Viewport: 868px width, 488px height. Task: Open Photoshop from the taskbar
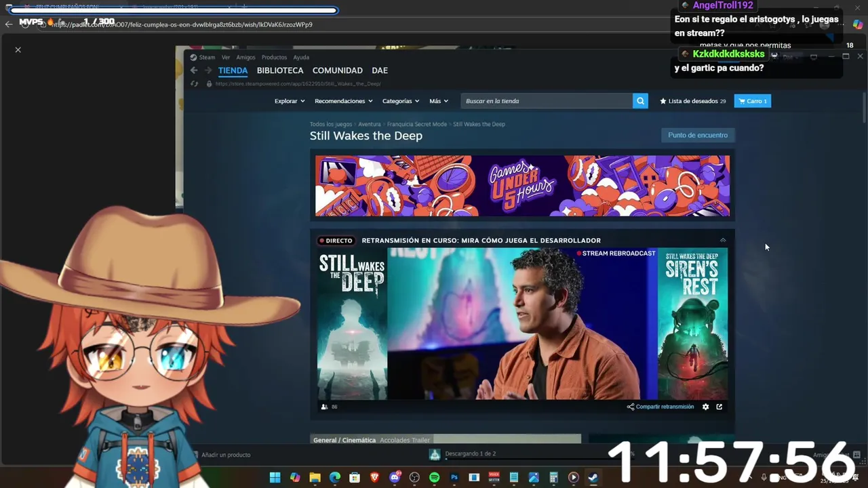click(x=454, y=478)
